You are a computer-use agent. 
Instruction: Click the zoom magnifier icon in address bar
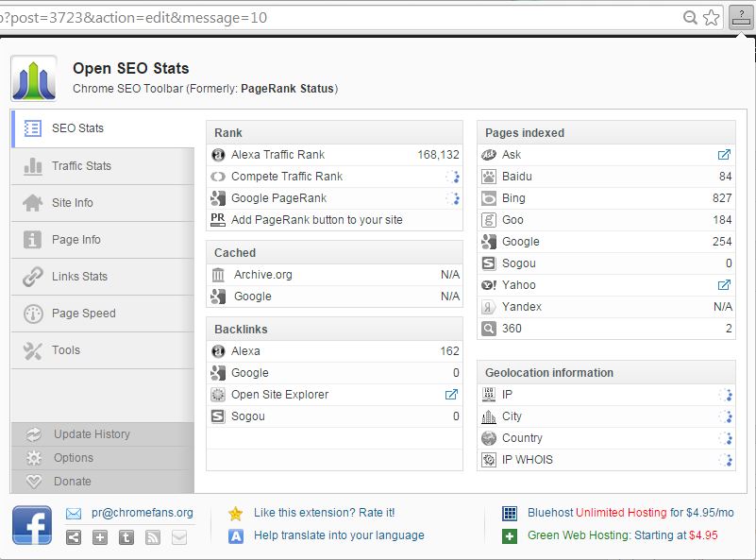pos(691,18)
